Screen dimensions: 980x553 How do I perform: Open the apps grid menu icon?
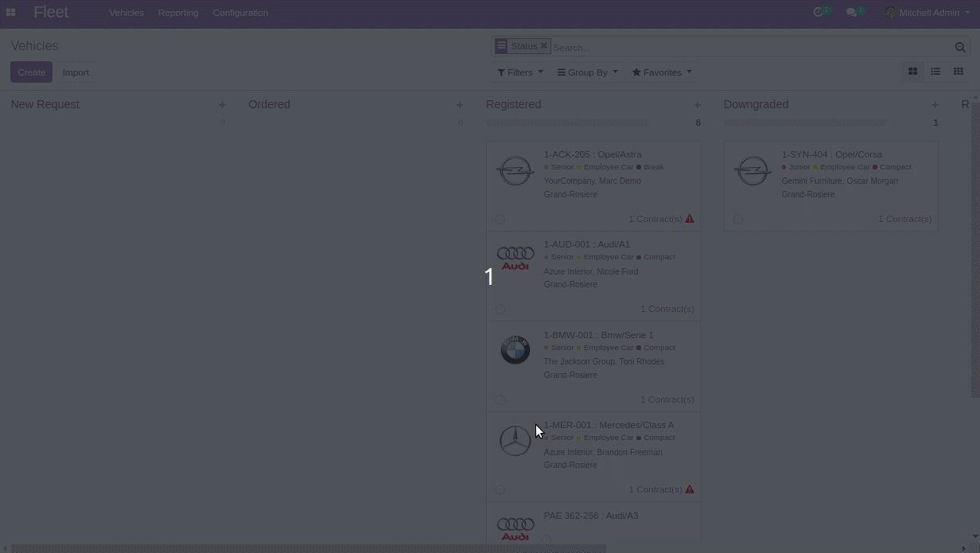tap(10, 13)
